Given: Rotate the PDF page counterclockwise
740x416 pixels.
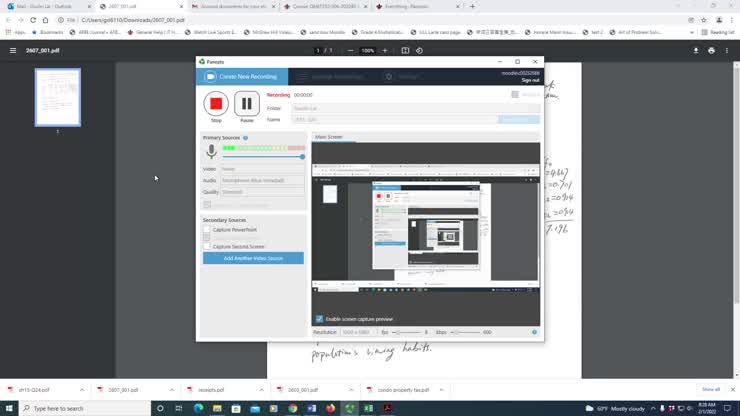Looking at the screenshot, I should (420, 50).
